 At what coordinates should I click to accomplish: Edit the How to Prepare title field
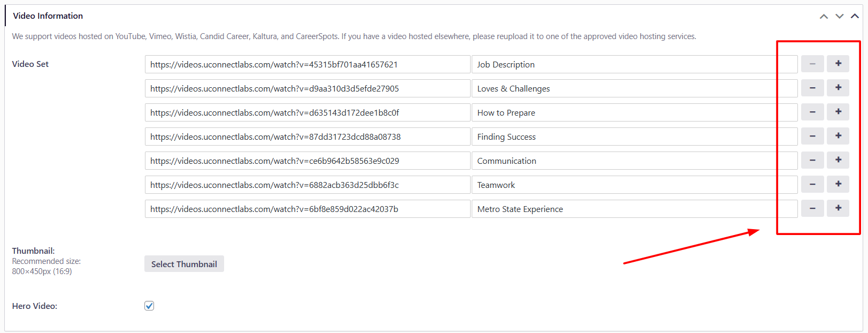pyautogui.click(x=626, y=112)
